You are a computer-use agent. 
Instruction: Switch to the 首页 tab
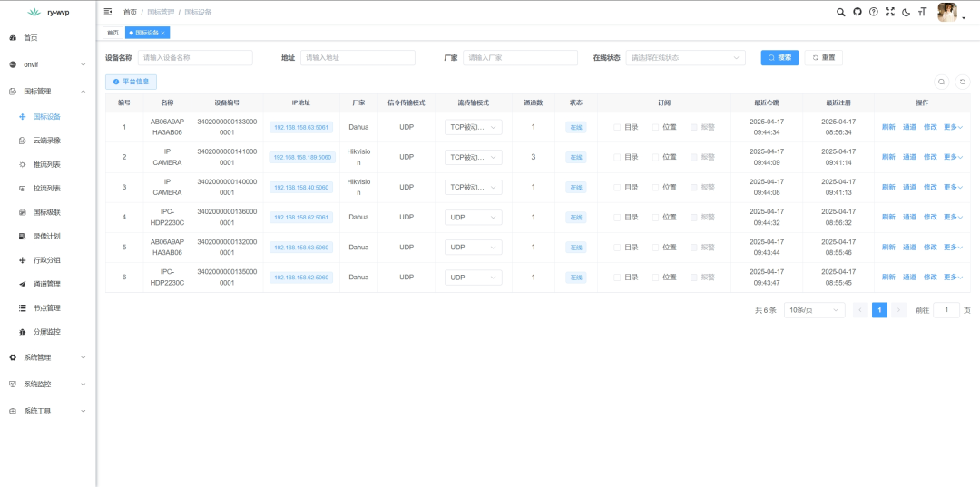(113, 33)
